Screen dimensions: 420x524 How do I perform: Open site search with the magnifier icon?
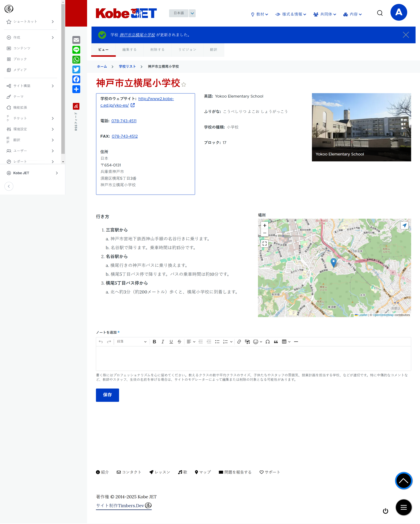click(380, 13)
